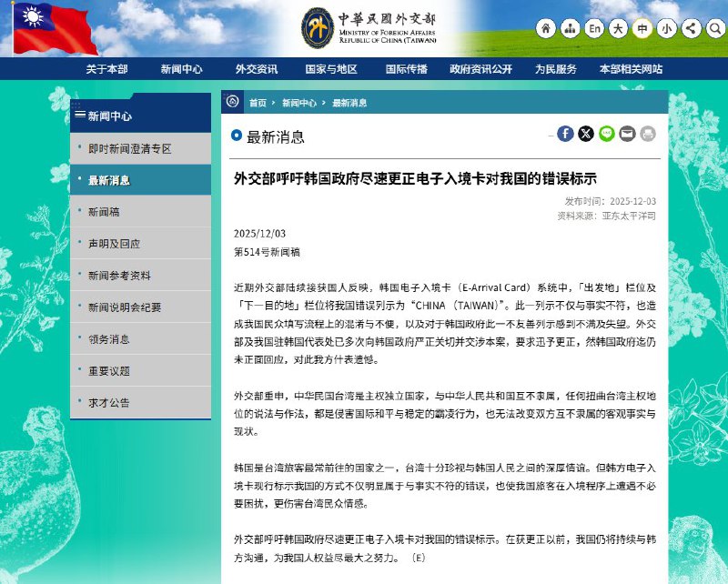Open 领务消息 in the sidebar
This screenshot has width=728, height=584.
click(140, 339)
